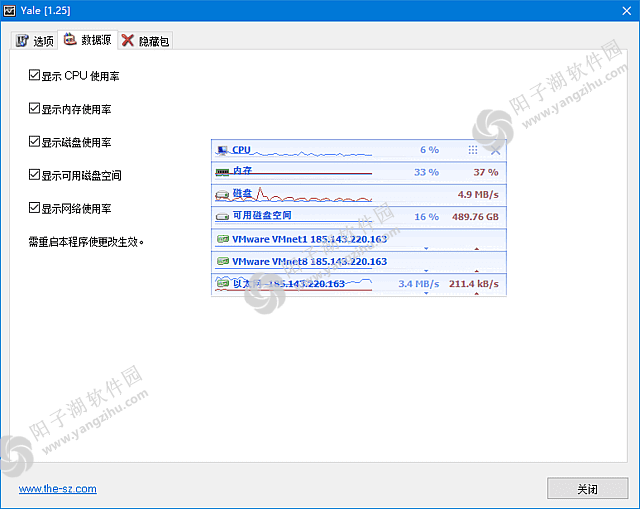Toggle 显示 CPU 使用率 checkbox
Screen dimensions: 640x509
tap(34, 75)
